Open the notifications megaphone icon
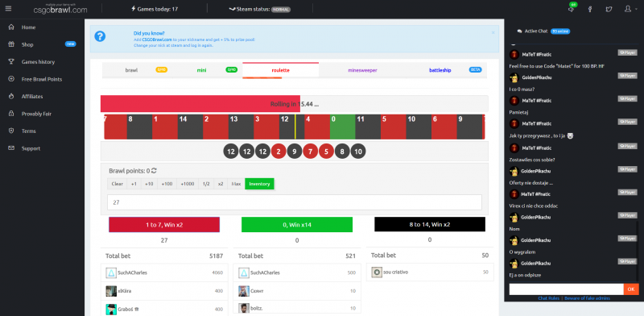Viewport: 644px width, 316px height. click(571, 9)
